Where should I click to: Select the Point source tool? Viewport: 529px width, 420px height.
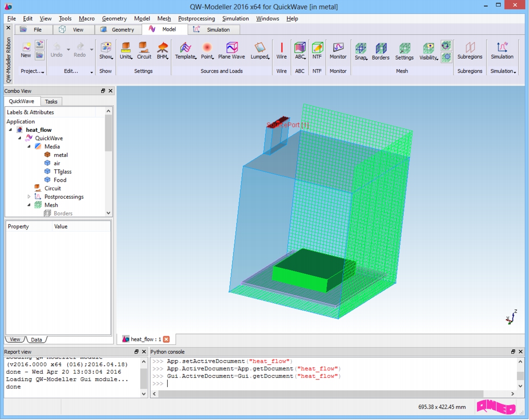click(x=207, y=51)
